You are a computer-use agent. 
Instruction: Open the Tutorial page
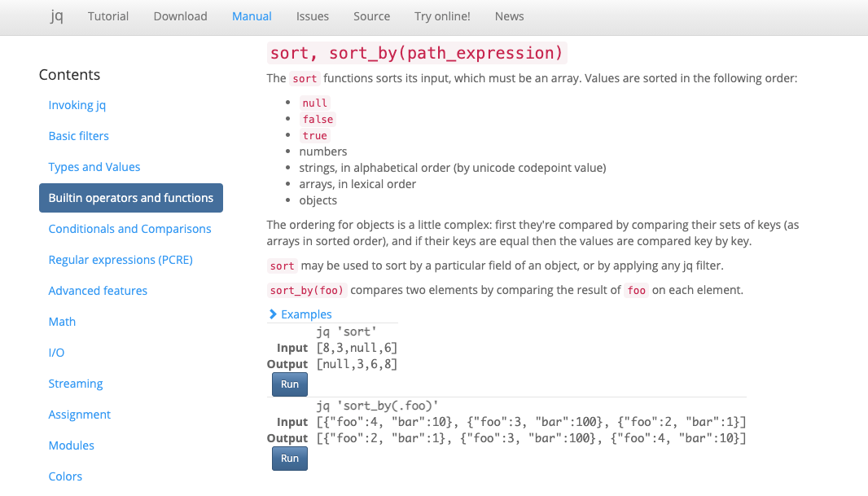(107, 16)
